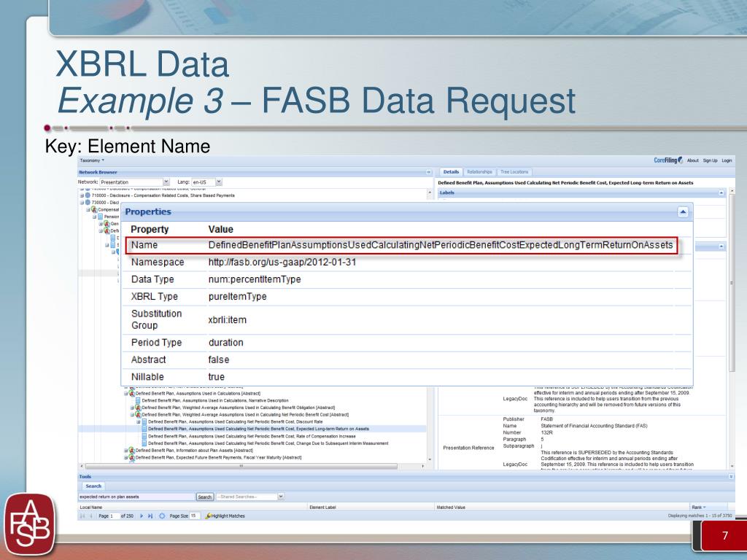The height and width of the screenshot is (560, 747).
Task: Select Rate of Compensation Increase tree item
Action: click(252, 436)
